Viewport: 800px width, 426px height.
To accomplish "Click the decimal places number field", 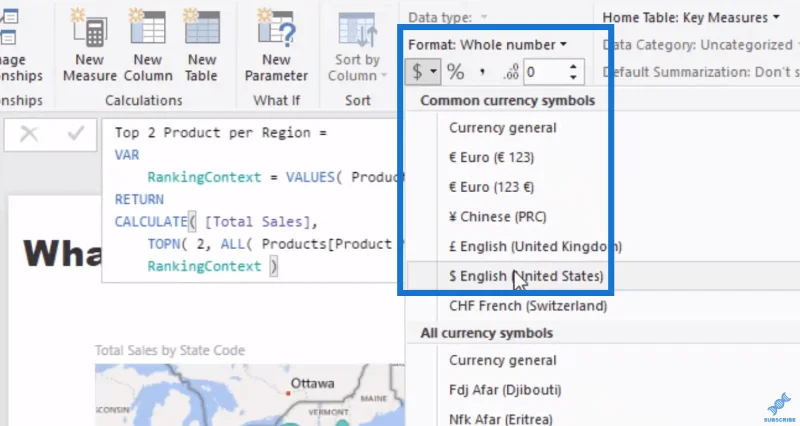I will point(545,72).
